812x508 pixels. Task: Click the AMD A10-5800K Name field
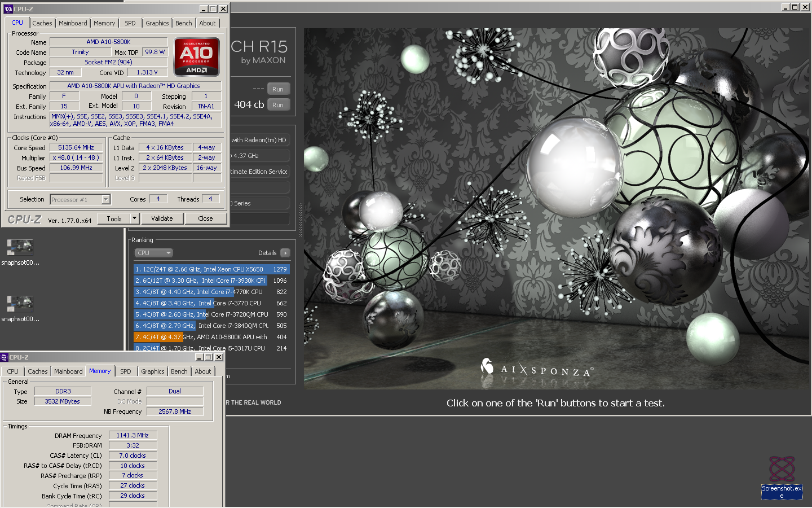108,42
